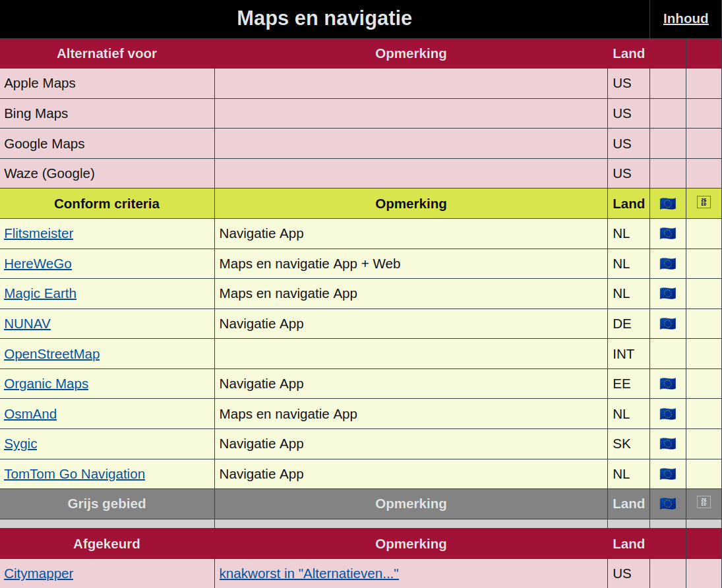
Task: Click the "Afgekeurd" section header
Action: click(107, 544)
